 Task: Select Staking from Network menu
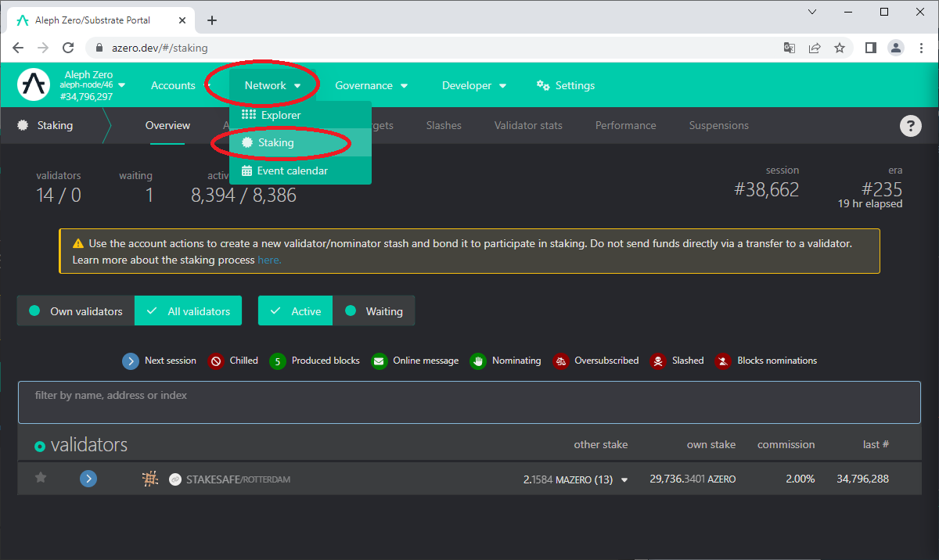300,142
